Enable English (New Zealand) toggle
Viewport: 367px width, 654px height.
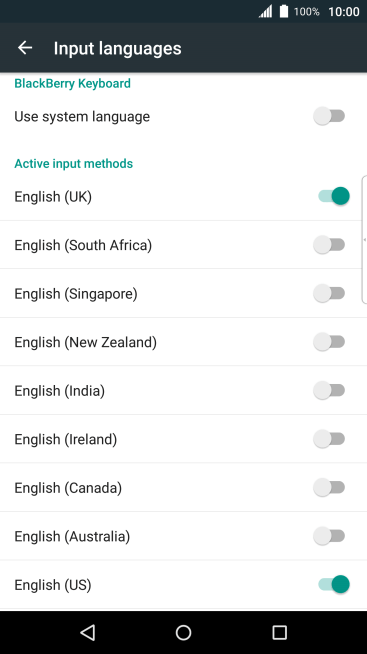pos(329,342)
